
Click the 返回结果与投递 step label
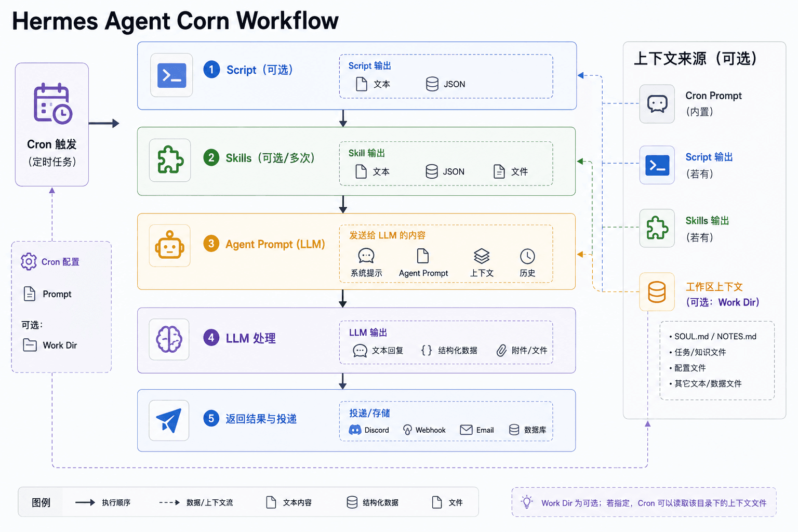(261, 419)
